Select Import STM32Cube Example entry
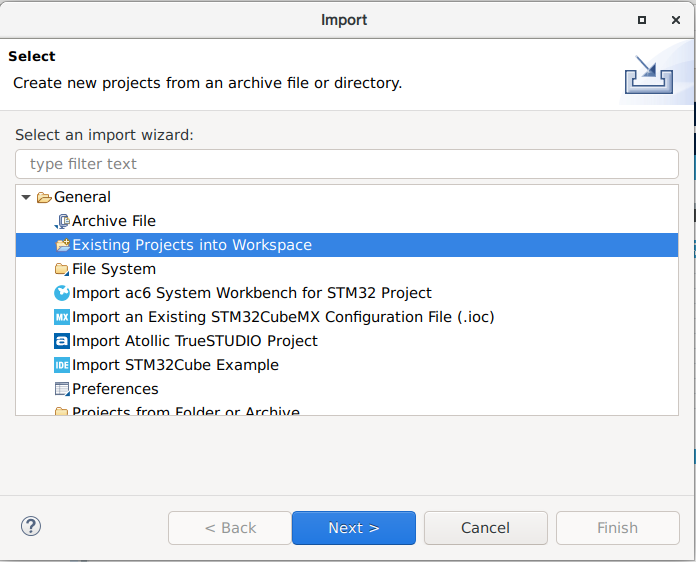The image size is (696, 562). pos(175,365)
